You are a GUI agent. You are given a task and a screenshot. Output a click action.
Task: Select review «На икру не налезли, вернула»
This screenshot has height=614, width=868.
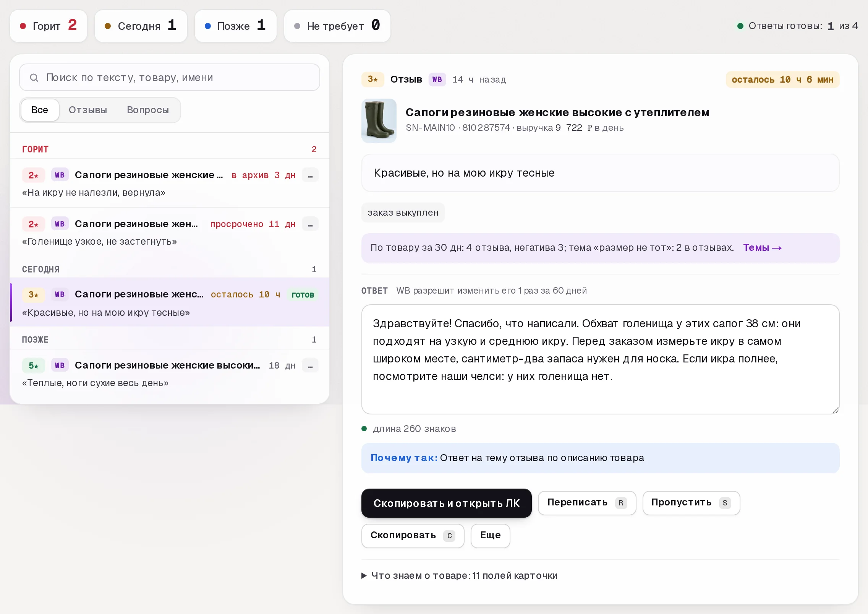[x=170, y=184]
